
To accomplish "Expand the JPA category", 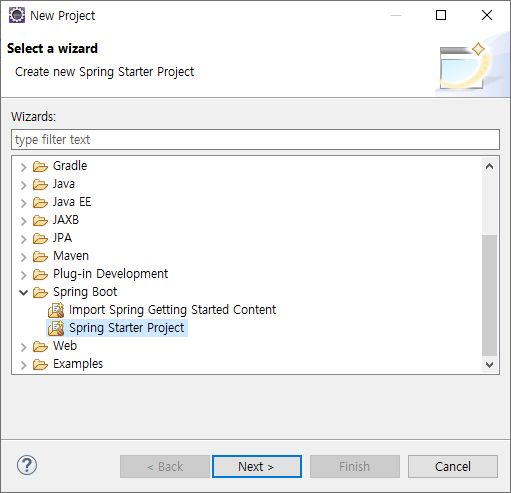I will pos(23,238).
